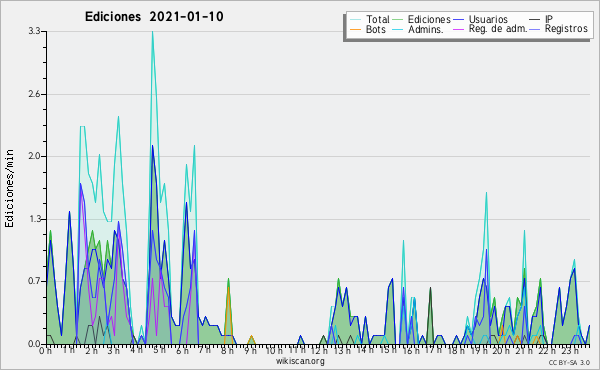Click the wikiscan.org caption
The image size is (600, 370).
click(x=300, y=361)
